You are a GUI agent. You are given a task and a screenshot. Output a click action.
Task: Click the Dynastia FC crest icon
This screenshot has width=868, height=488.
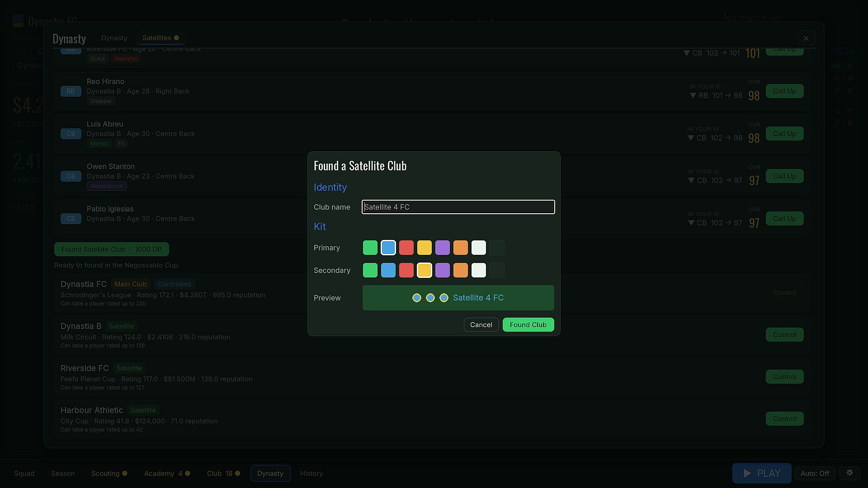[18, 21]
